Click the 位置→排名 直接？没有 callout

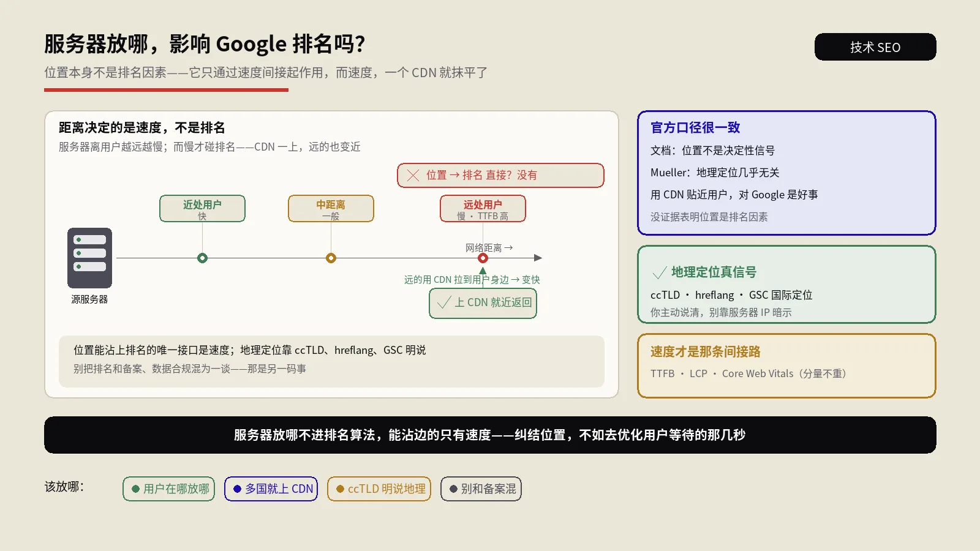point(500,175)
